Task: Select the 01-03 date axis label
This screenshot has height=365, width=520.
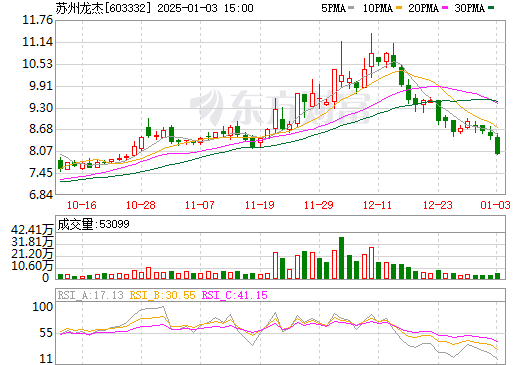Action: click(495, 205)
